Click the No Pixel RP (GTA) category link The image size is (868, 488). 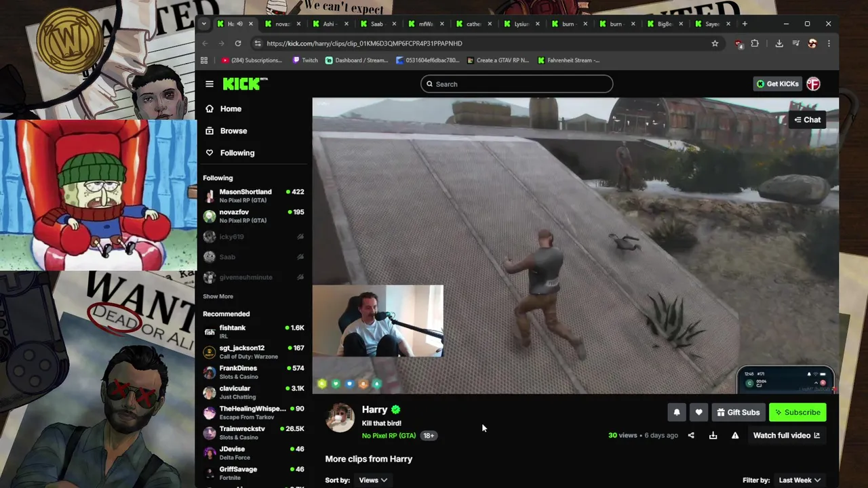(x=389, y=436)
